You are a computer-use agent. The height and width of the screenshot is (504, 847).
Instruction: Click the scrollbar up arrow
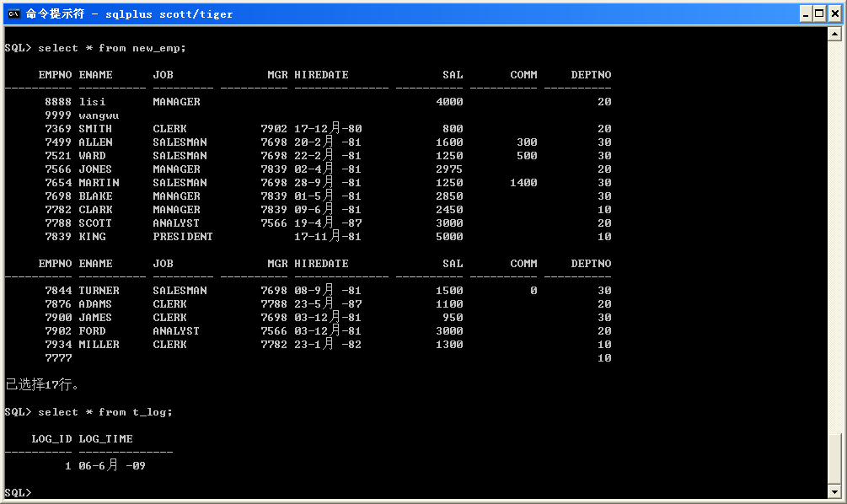(834, 34)
